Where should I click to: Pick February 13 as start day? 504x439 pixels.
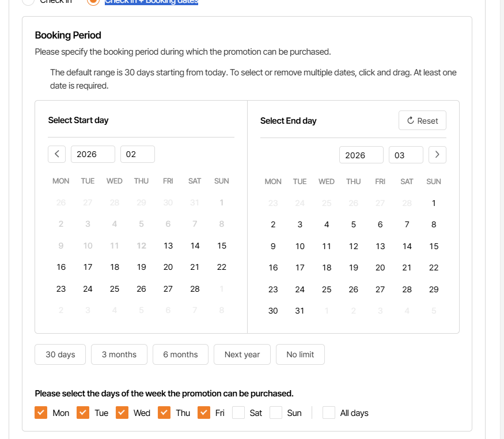(168, 246)
